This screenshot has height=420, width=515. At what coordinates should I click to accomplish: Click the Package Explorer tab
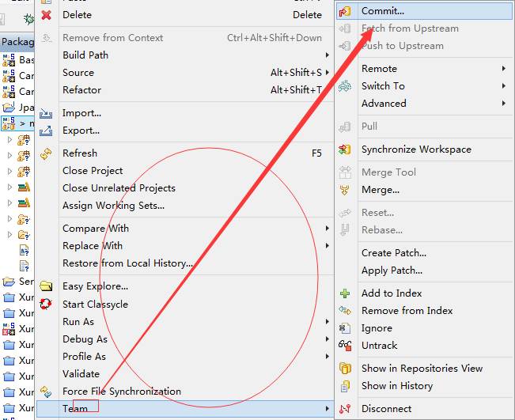pos(17,42)
